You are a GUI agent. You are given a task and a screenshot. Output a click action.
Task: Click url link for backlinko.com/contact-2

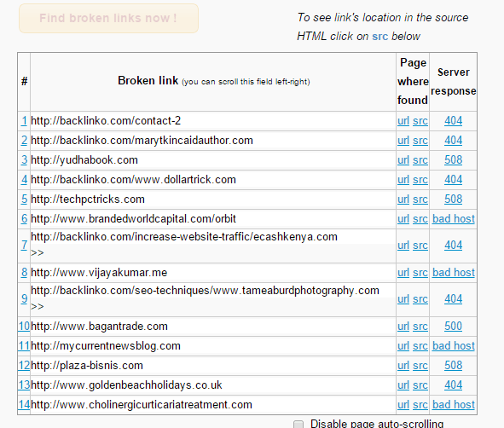[403, 121]
